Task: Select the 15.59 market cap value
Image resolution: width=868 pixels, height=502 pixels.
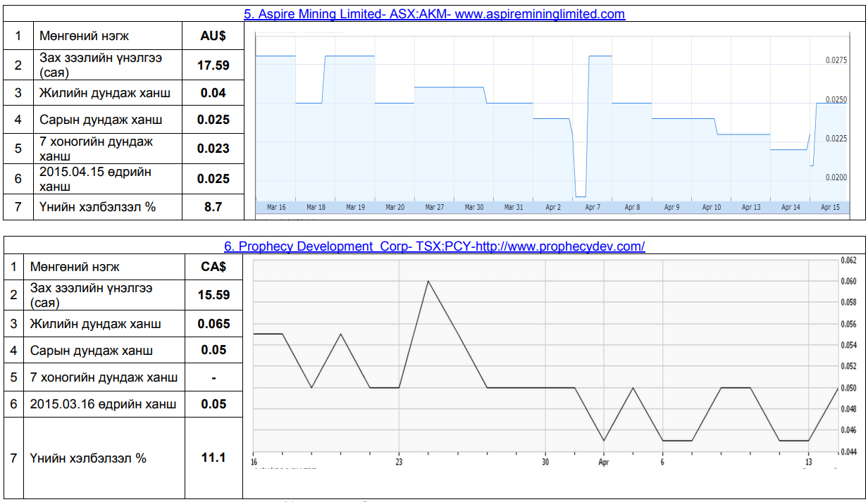Action: tap(213, 295)
